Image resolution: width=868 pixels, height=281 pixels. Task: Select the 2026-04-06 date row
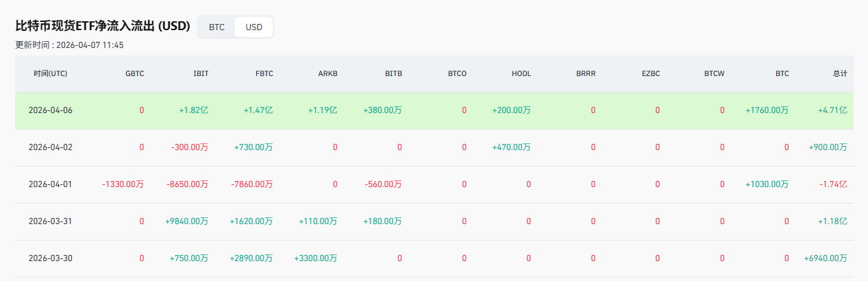[50, 110]
